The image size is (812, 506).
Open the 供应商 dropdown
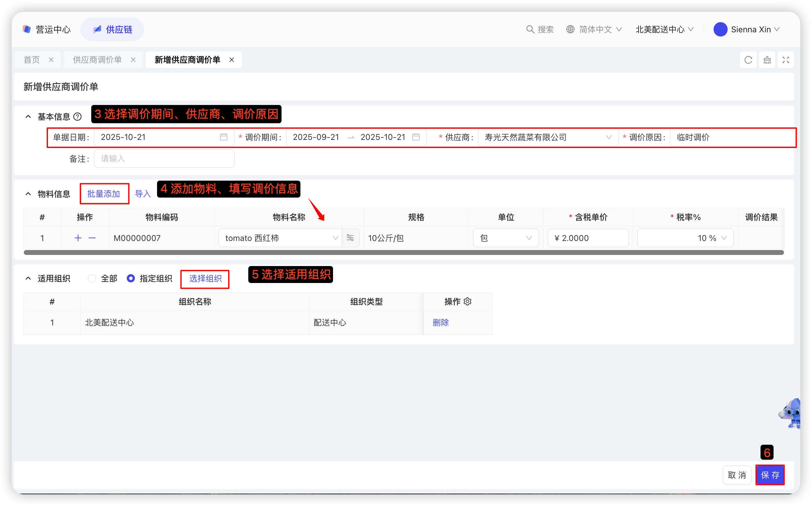pos(548,138)
